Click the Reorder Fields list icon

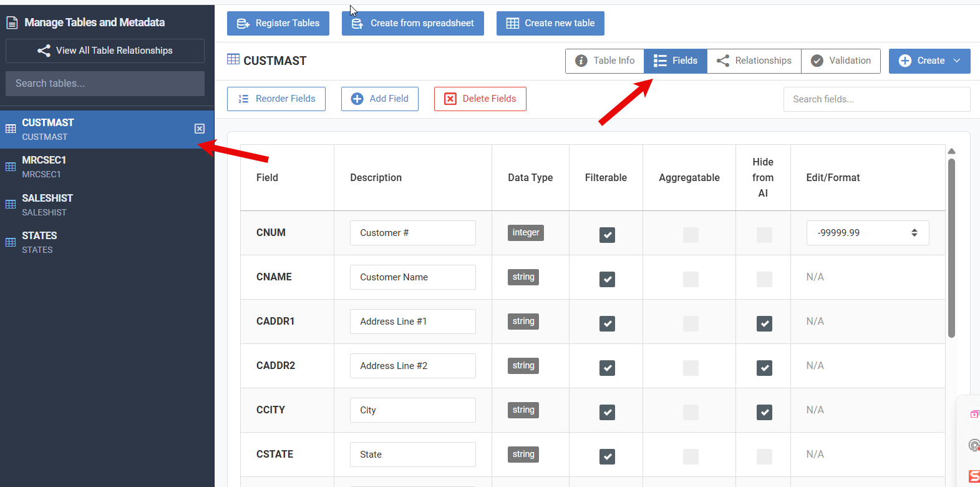point(243,99)
